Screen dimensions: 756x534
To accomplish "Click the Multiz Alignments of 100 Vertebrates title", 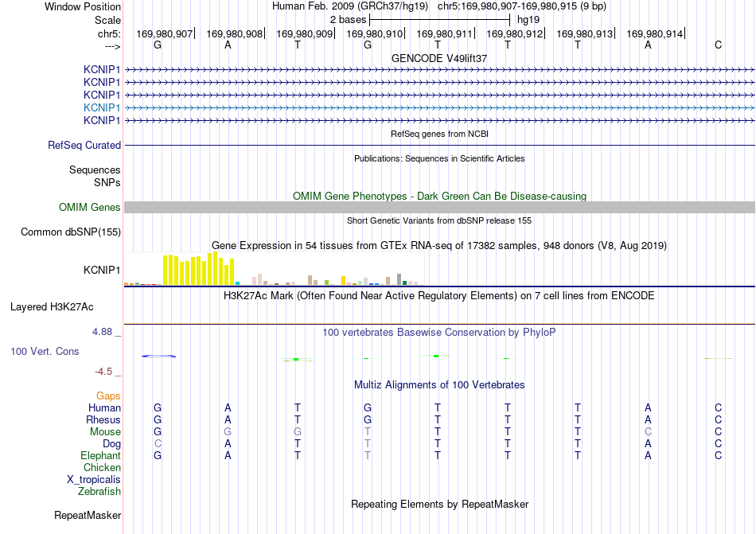I will point(439,385).
